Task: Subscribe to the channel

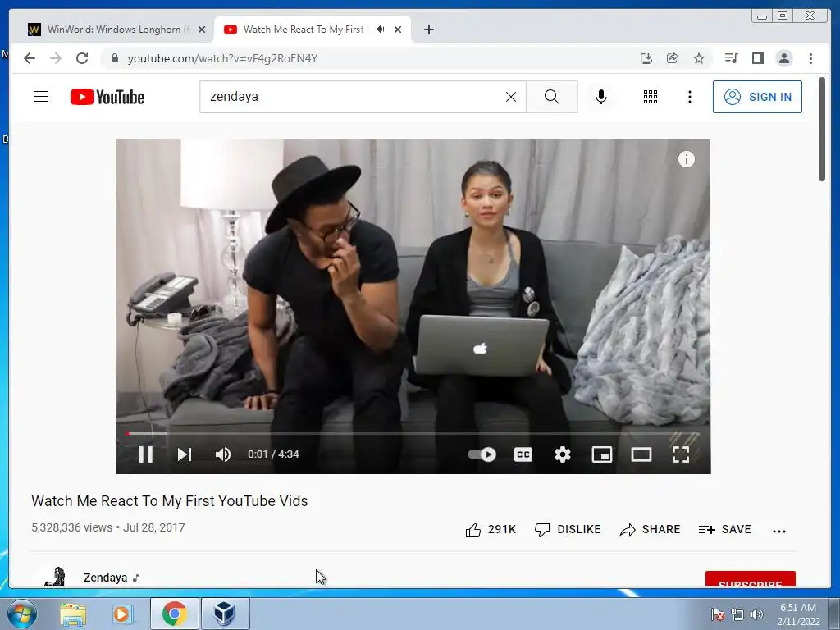Action: (750, 579)
